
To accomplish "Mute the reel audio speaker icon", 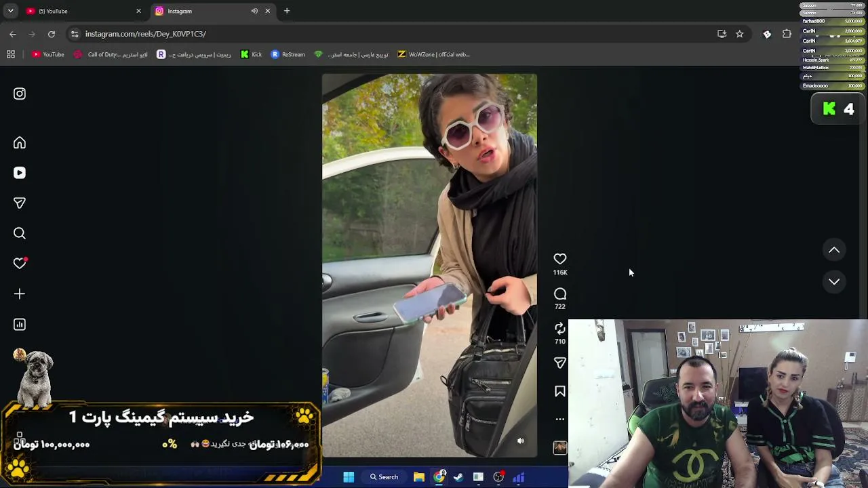I will point(521,441).
